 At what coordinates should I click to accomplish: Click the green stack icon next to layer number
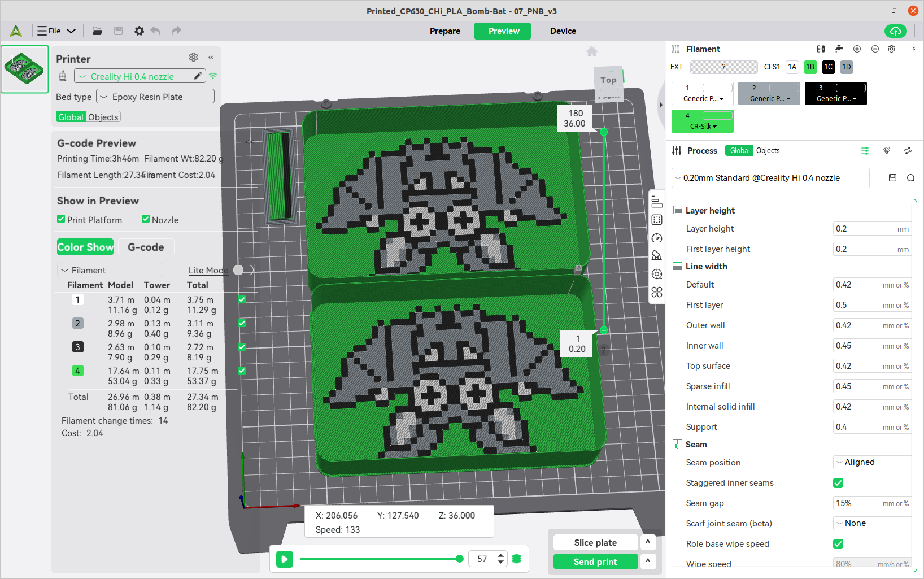[x=516, y=559]
